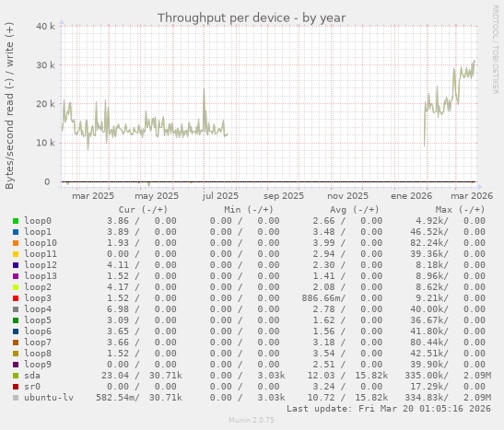Click the Bytes/second read/write axis title
Screen dimensions: 504x430
point(9,106)
